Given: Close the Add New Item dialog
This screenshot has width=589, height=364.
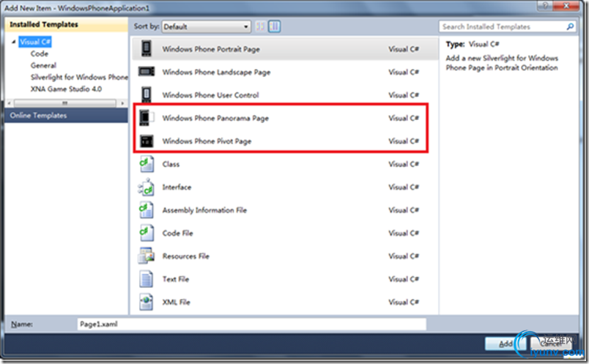Looking at the screenshot, I should click(x=567, y=5).
